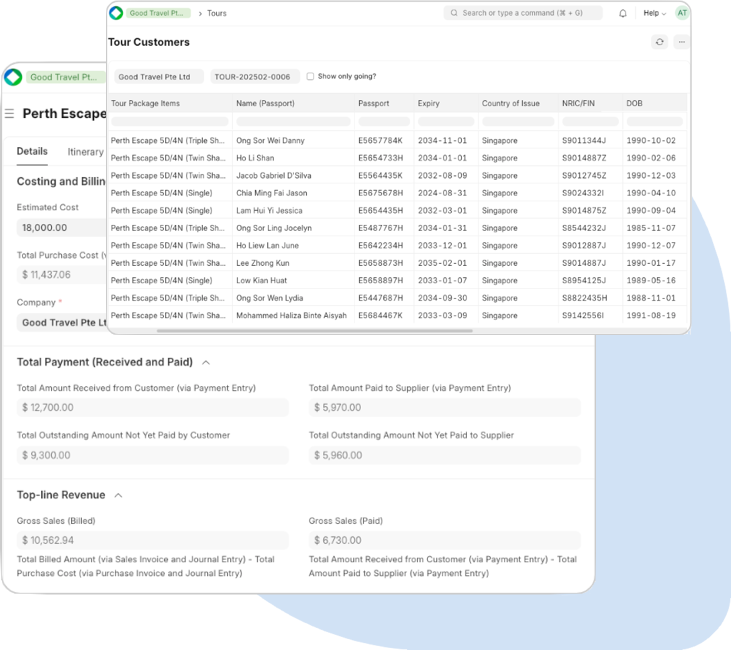Viewport: 731px width, 650px height.
Task: Click the DOB column header
Action: click(x=655, y=104)
